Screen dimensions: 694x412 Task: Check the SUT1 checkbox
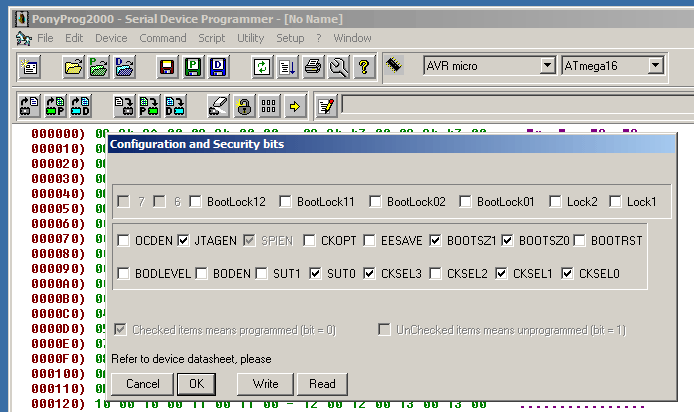pyautogui.click(x=262, y=273)
